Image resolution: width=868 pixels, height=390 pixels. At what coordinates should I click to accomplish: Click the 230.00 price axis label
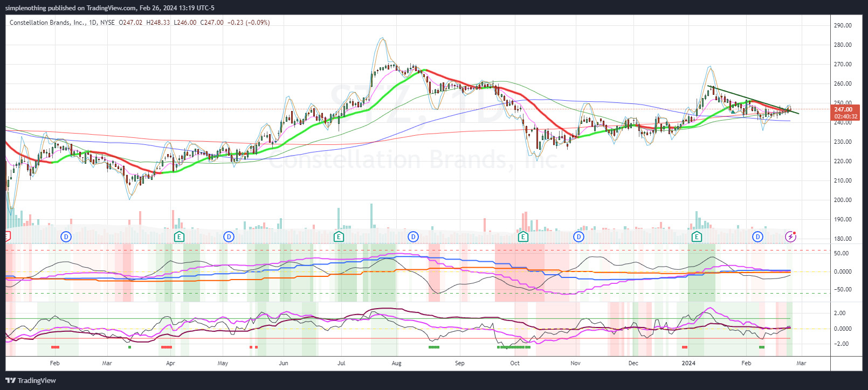click(x=843, y=142)
